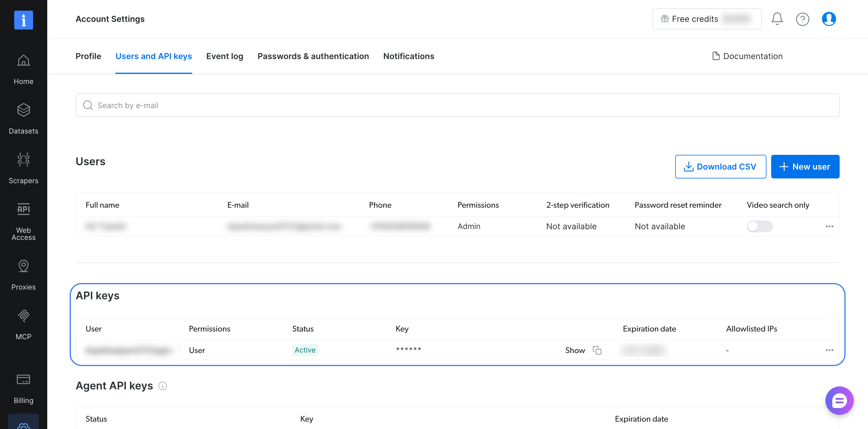Click the Password reset reminder column header
The height and width of the screenshot is (429, 868).
(x=678, y=205)
